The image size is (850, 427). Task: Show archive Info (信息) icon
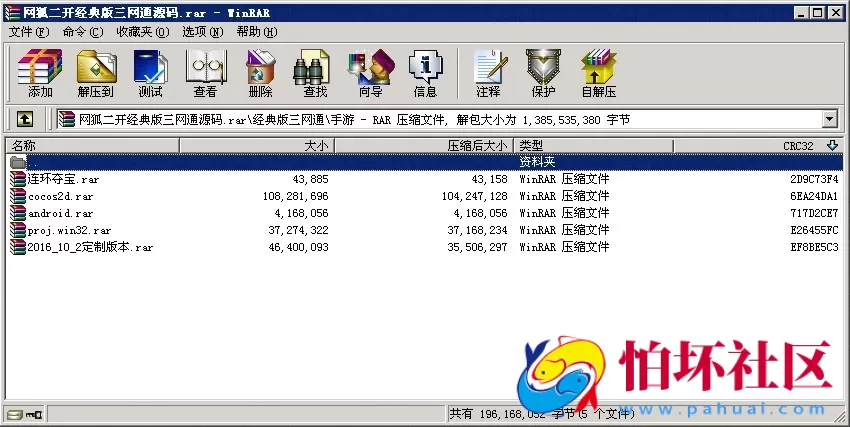[x=426, y=73]
